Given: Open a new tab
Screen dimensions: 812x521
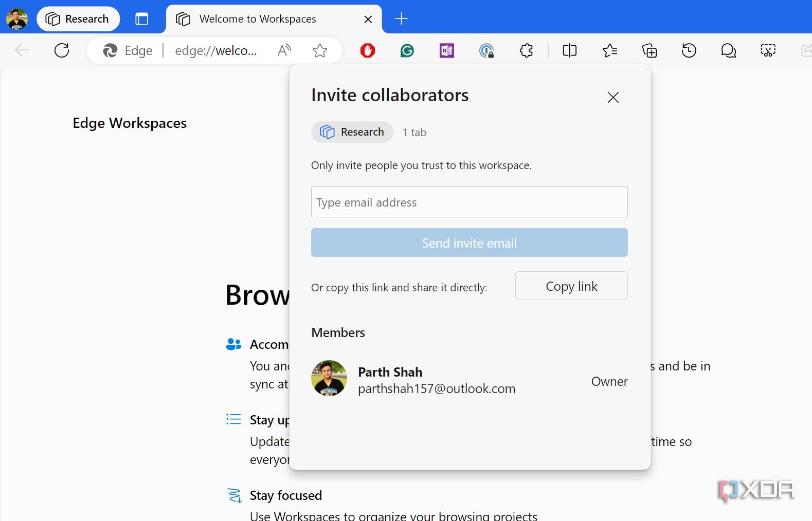Looking at the screenshot, I should (x=401, y=19).
